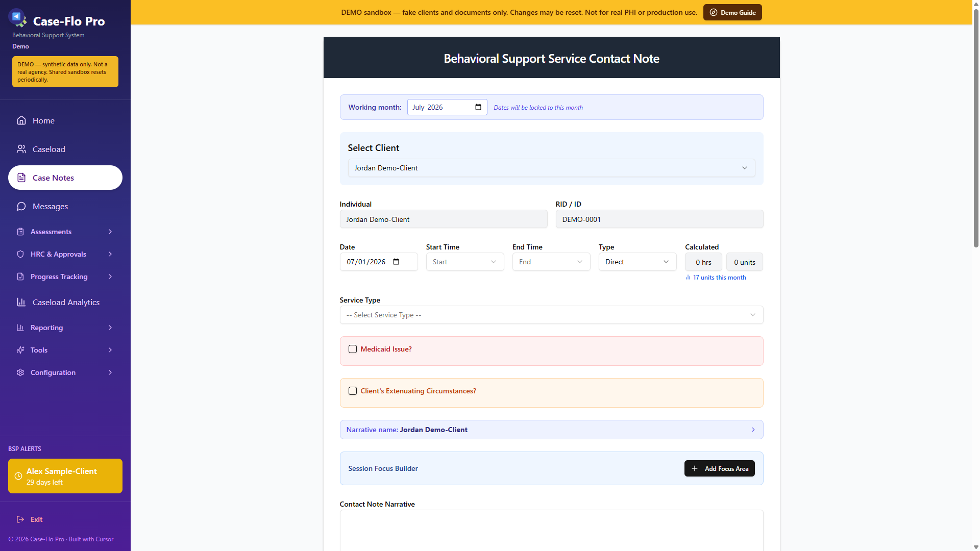Image resolution: width=980 pixels, height=551 pixels.
Task: Open the Date field calendar picker icon
Action: [396, 262]
